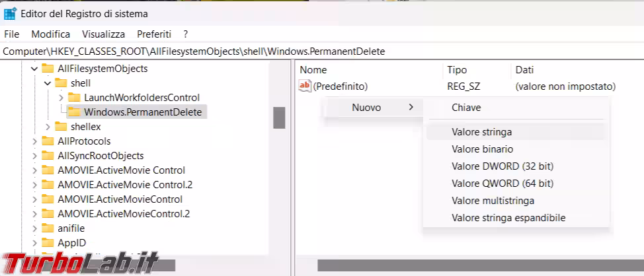Viewport: 644px width, 276px height.
Task: Click the AllSyncRootObjects folder icon
Action: coord(48,156)
